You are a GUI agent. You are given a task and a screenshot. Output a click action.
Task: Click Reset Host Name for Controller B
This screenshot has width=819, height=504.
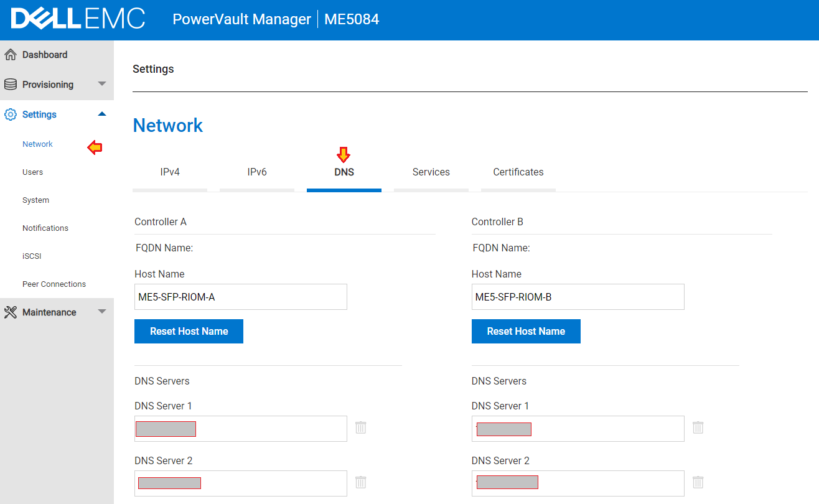(x=526, y=331)
